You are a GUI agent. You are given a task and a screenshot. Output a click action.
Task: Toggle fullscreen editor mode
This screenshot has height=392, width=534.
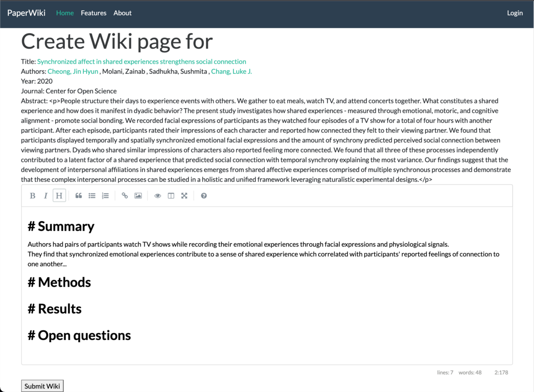click(184, 196)
